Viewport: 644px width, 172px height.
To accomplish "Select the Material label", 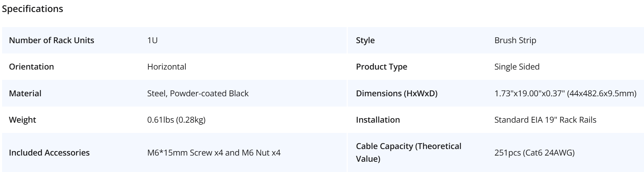I will point(25,93).
